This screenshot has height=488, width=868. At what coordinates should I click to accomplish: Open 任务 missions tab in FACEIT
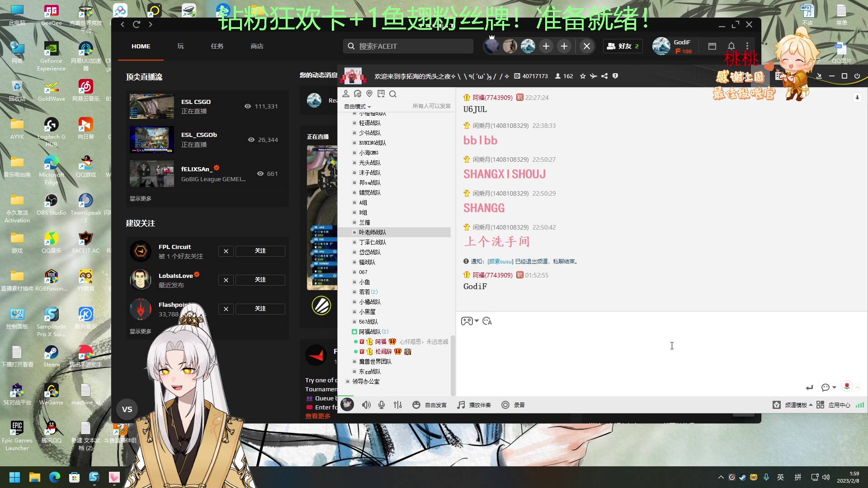coord(217,46)
